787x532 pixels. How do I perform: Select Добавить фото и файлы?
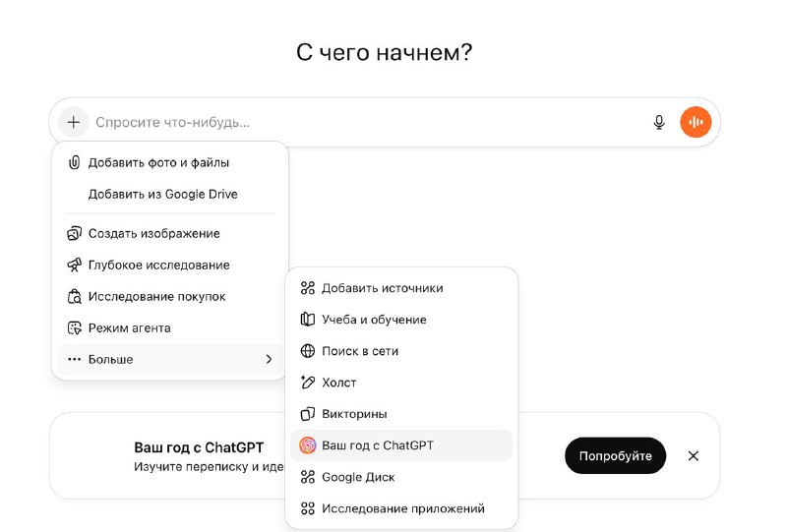point(170,162)
